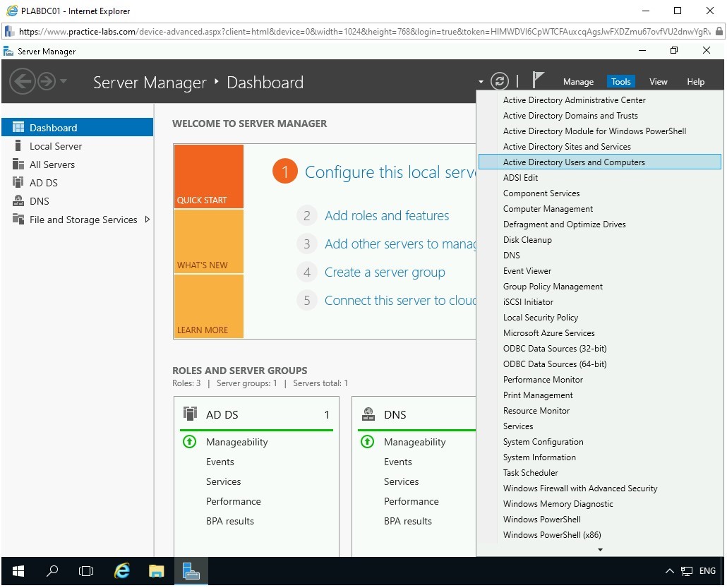Open Event Viewer from Tools menu
The height and width of the screenshot is (588, 727).
[x=600, y=271]
